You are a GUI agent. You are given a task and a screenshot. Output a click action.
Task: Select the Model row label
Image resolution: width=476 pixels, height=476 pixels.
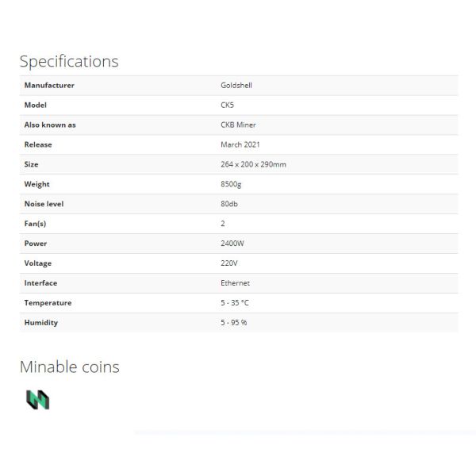point(36,105)
